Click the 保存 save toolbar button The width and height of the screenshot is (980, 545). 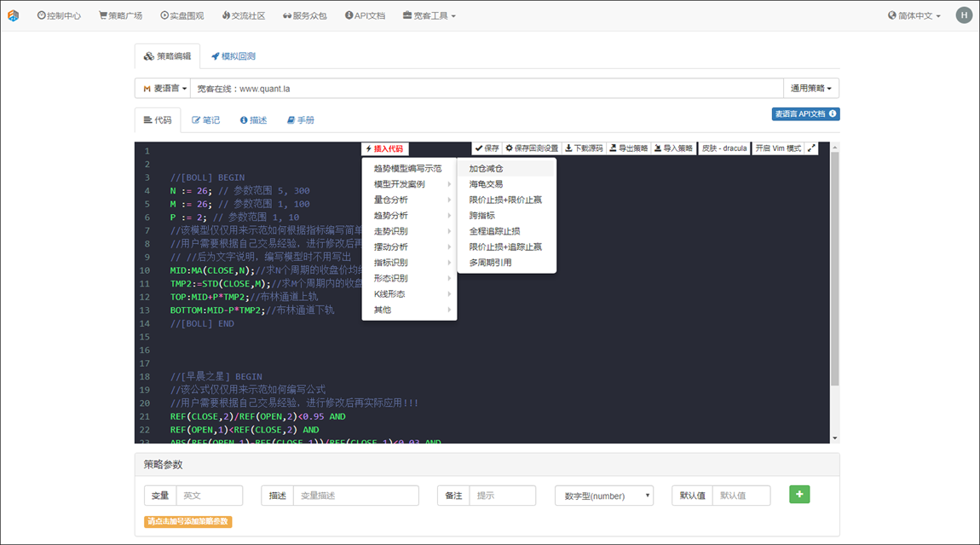point(487,148)
